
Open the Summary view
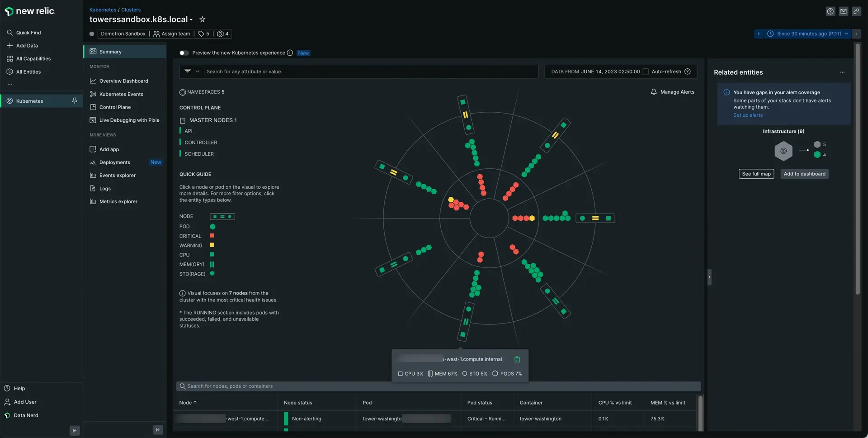pyautogui.click(x=125, y=52)
